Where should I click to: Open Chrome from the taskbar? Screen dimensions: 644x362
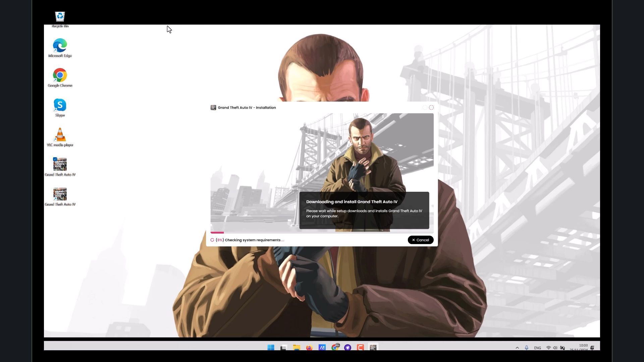click(x=335, y=347)
